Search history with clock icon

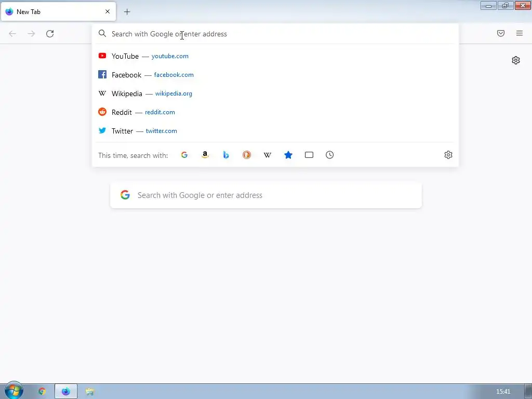coord(330,155)
